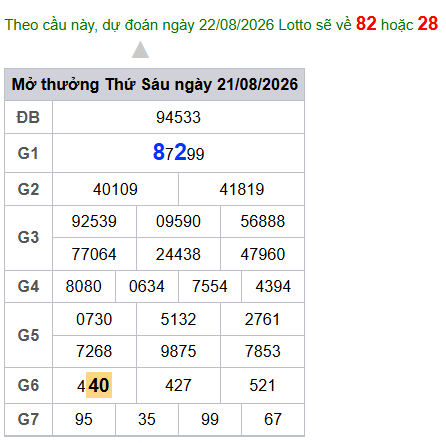Click the G3 row label
The width and height of the screenshot is (446, 443).
point(28,237)
